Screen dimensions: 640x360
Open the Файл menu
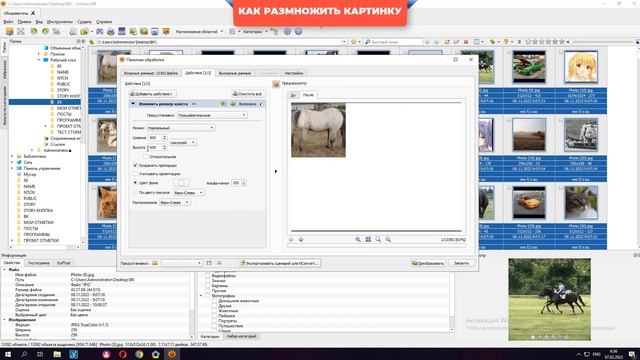pyautogui.click(x=8, y=22)
